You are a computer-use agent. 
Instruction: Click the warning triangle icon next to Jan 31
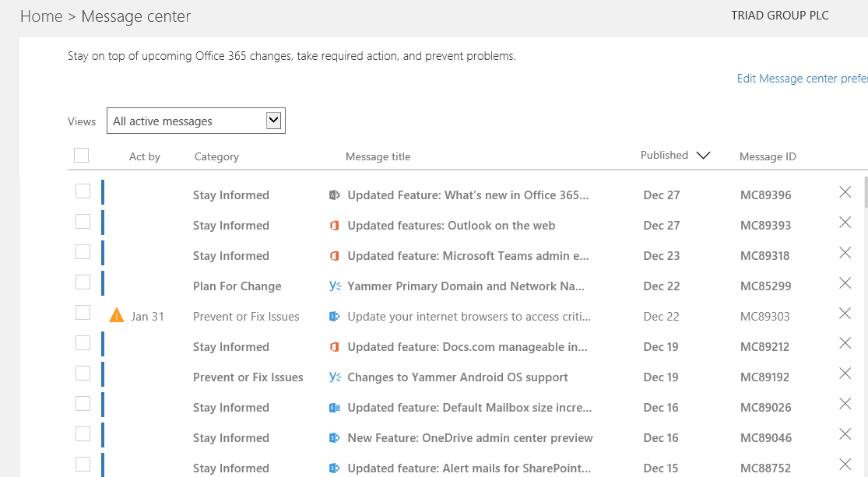click(117, 315)
